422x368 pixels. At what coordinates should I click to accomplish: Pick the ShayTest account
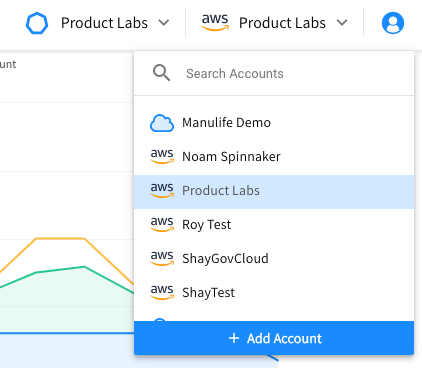pyautogui.click(x=274, y=292)
